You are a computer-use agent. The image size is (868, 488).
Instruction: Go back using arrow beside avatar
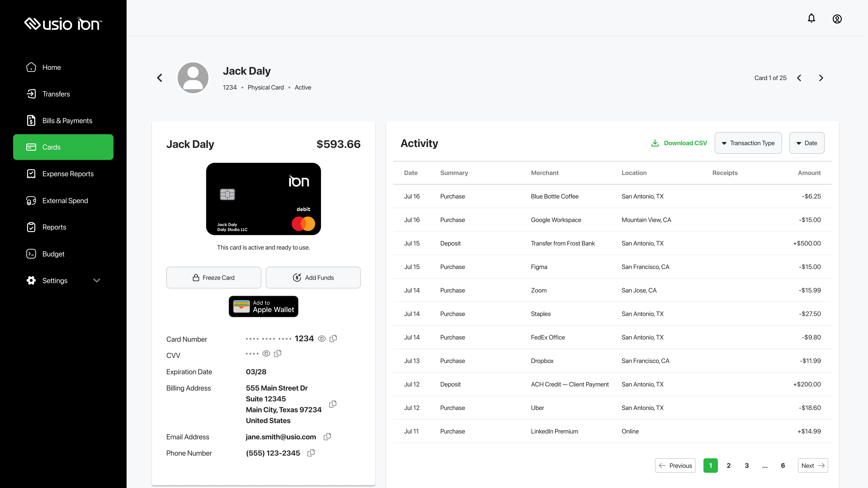pyautogui.click(x=160, y=78)
